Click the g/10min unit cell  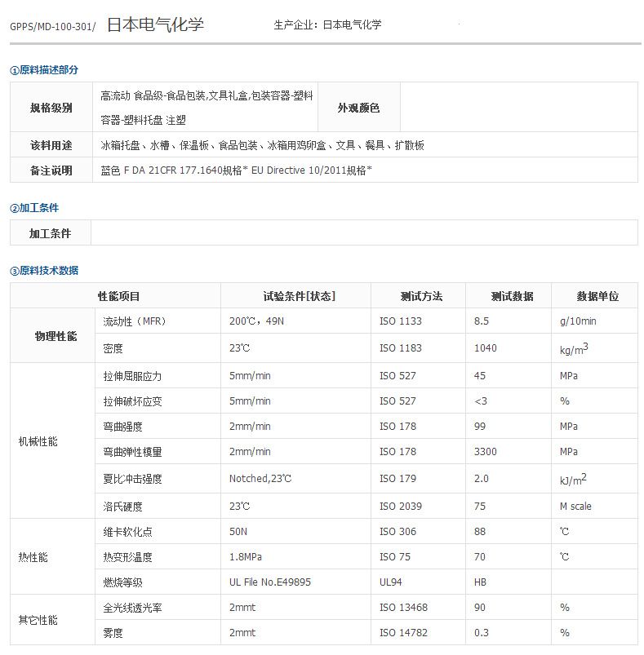tap(595, 321)
